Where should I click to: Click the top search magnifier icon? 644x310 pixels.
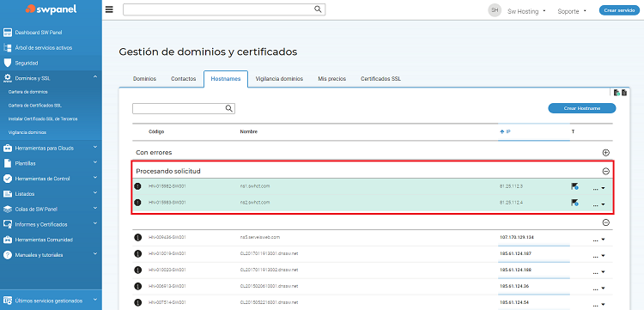[x=318, y=9]
